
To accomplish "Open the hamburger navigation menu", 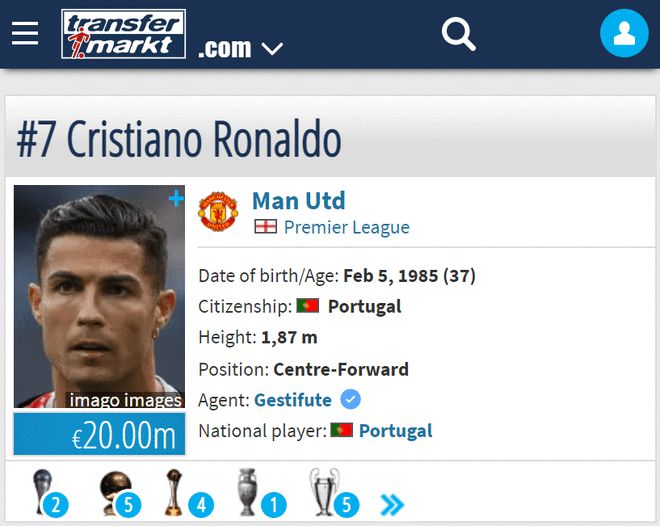I will [x=25, y=33].
